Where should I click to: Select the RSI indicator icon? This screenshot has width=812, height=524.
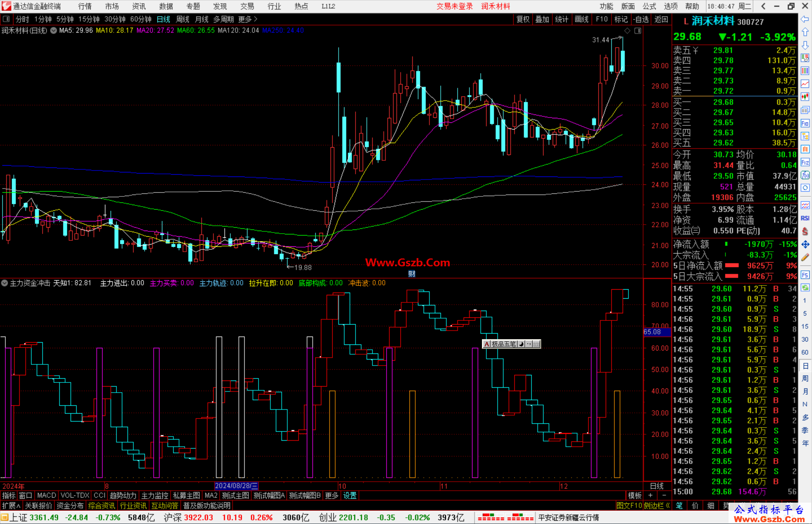click(x=805, y=218)
